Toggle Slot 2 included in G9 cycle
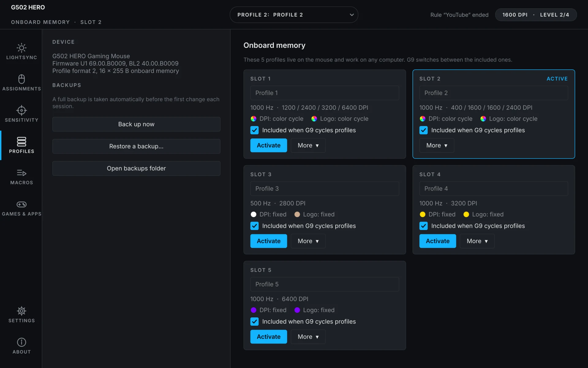Image resolution: width=588 pixels, height=368 pixels. tap(424, 130)
